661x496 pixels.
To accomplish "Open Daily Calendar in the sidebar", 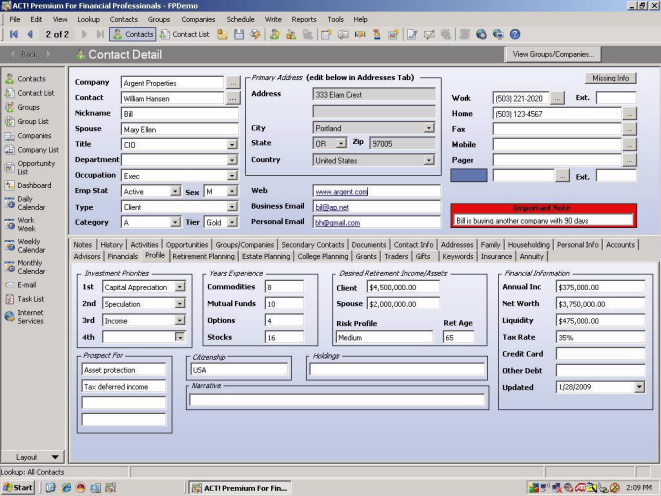I will point(25,203).
